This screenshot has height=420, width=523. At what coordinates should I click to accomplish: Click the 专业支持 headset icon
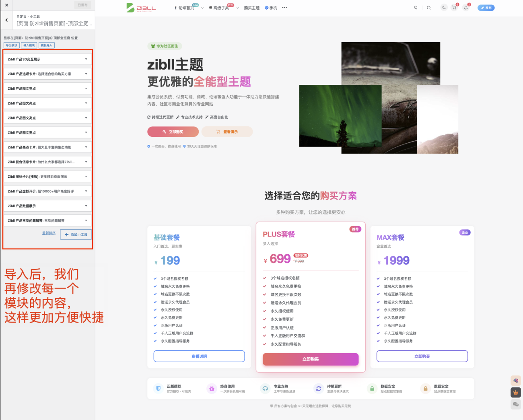(265, 389)
